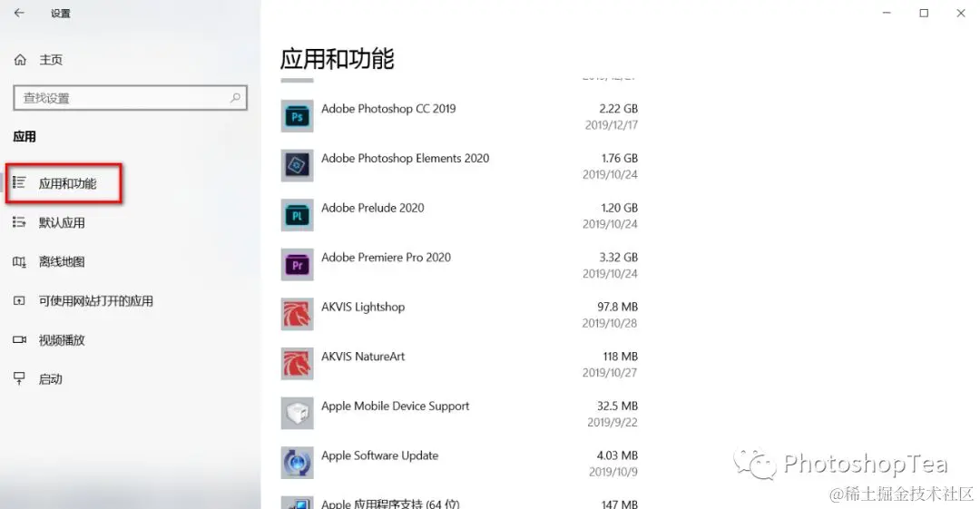Screen dimensions: 980x509
Task: Click the 可使用网站打开的应用 icon
Action: (19, 301)
